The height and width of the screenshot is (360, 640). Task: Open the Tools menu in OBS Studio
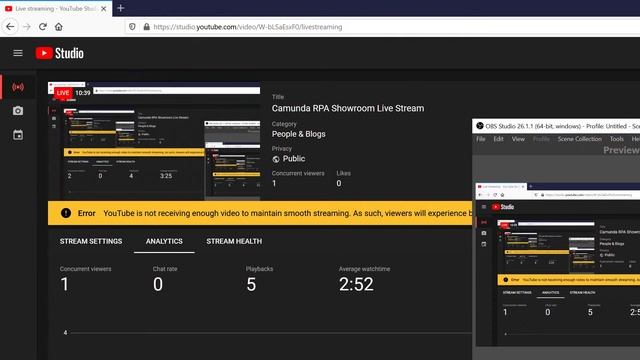pyautogui.click(x=617, y=139)
